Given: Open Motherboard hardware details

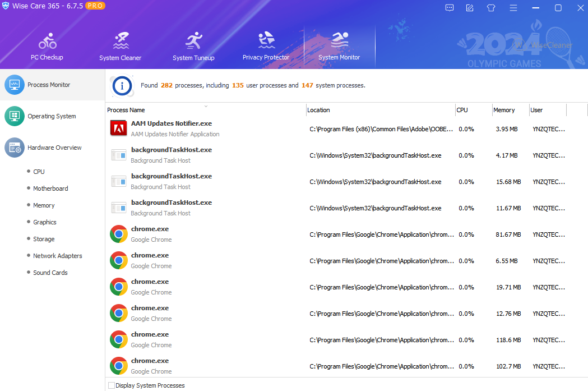Looking at the screenshot, I should (x=50, y=188).
